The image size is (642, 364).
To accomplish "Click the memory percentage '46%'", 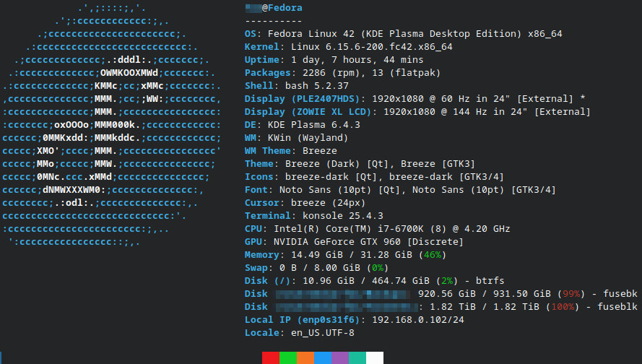I will pyautogui.click(x=433, y=255).
